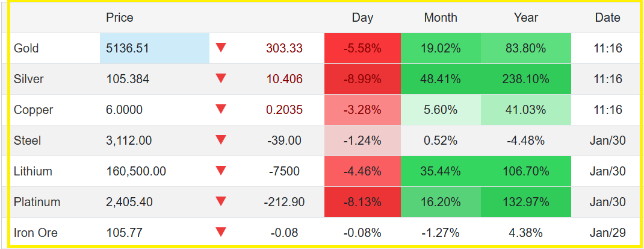644x249 pixels.
Task: Click the Date column header
Action: [x=607, y=17]
